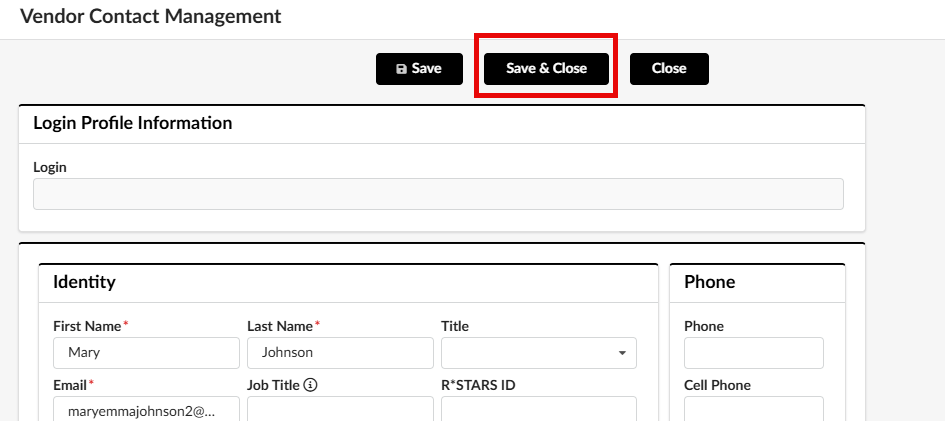Click the Job Title info icon
Image resolution: width=945 pixels, height=421 pixels.
(x=310, y=385)
